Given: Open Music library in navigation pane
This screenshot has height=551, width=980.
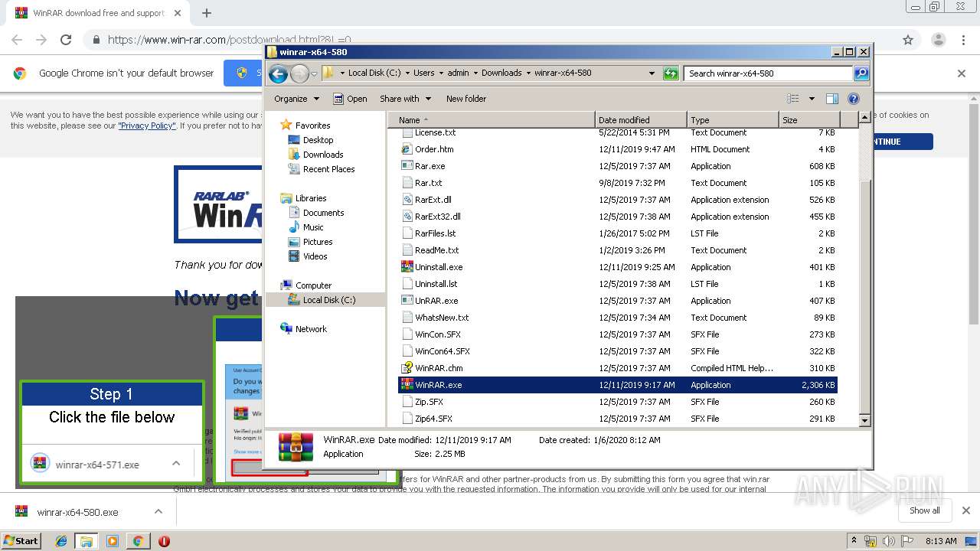Looking at the screenshot, I should tap(313, 227).
